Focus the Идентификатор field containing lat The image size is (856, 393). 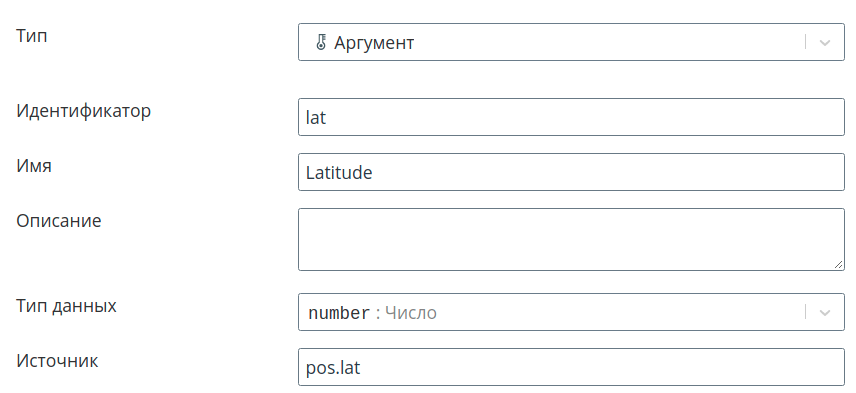point(571,117)
